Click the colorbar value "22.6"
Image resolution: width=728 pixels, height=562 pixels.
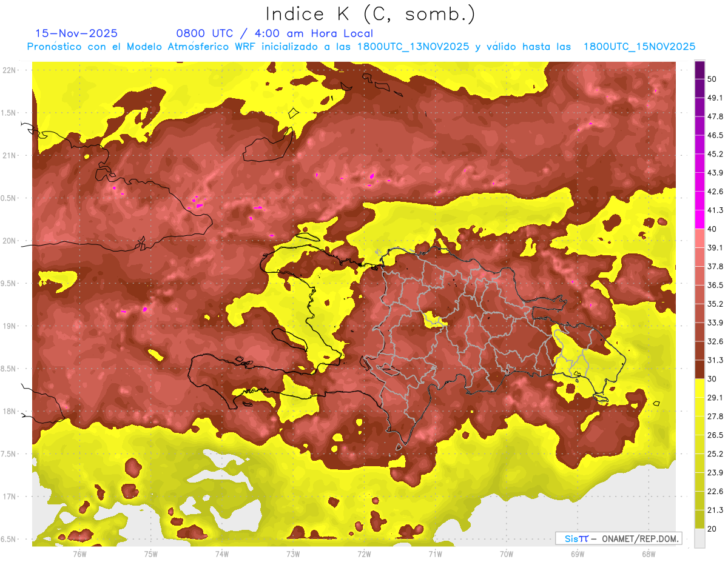pyautogui.click(x=715, y=492)
